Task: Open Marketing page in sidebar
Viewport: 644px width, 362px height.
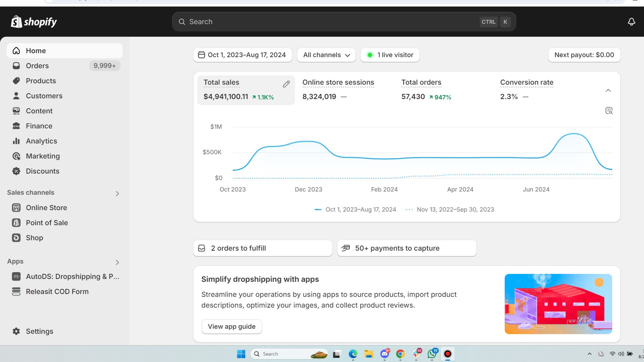Action: click(65, 156)
